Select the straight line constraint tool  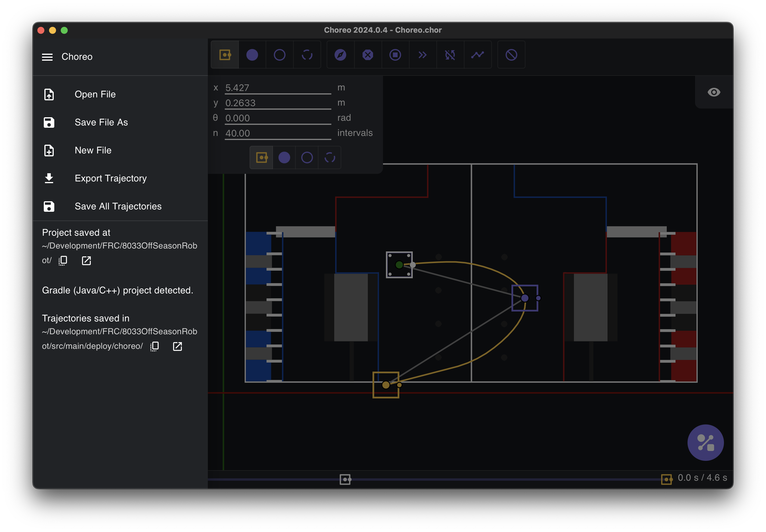pyautogui.click(x=477, y=55)
